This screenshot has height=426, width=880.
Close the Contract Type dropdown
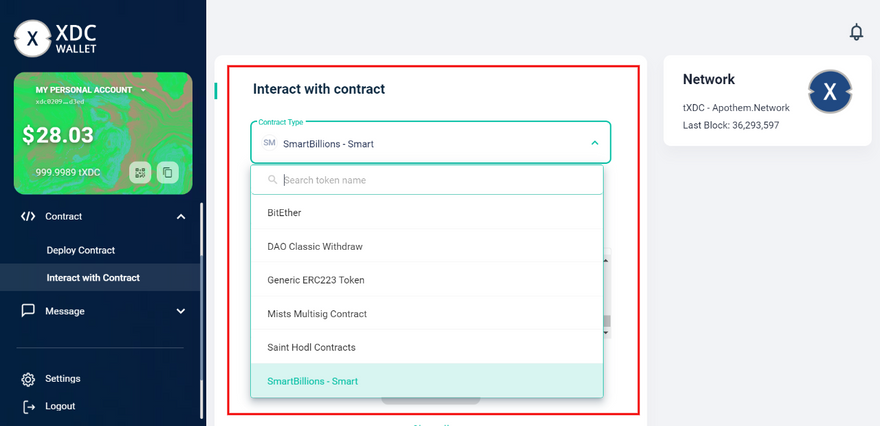594,144
